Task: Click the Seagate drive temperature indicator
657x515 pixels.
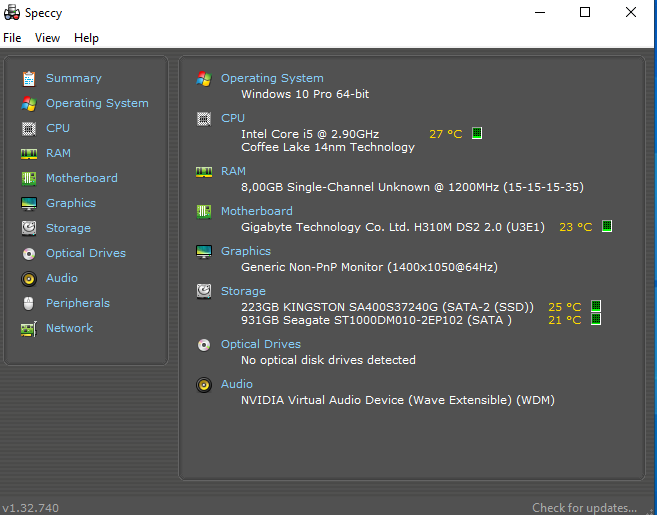Action: (596, 320)
